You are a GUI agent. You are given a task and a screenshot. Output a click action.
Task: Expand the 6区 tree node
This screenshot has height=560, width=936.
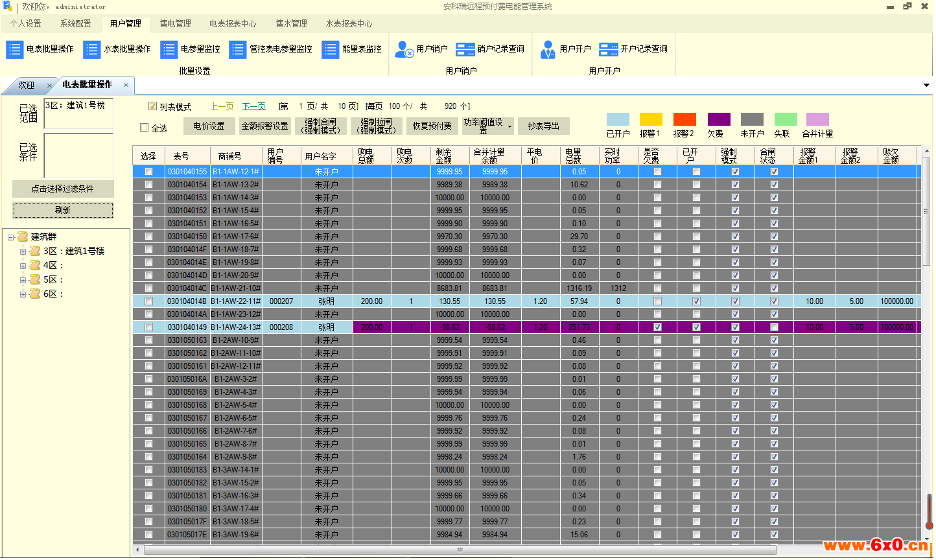point(23,294)
